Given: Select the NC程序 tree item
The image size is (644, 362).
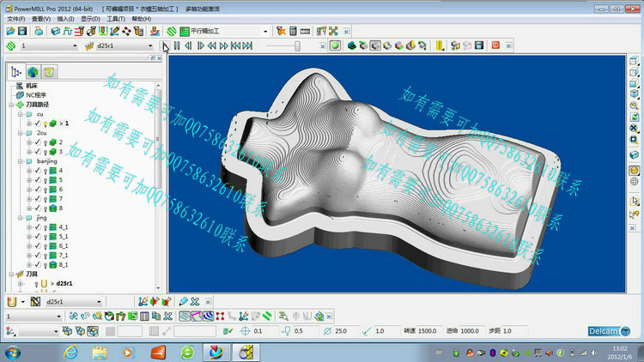Looking at the screenshot, I should coord(36,95).
